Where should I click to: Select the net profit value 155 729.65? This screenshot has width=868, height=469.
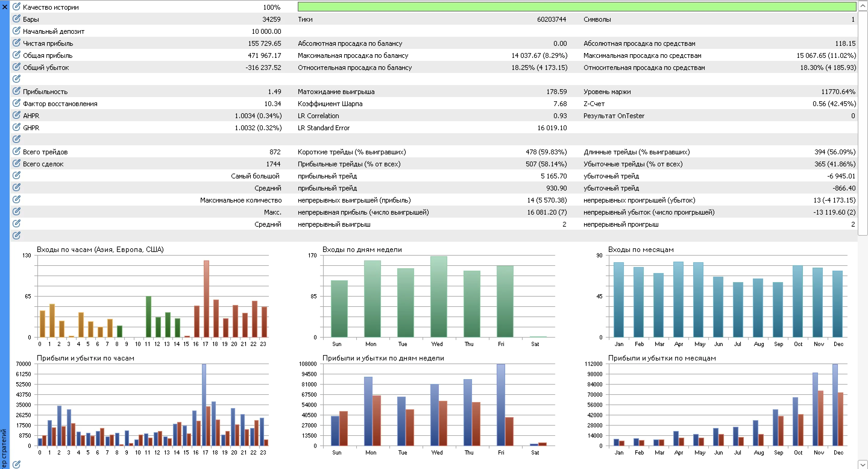tap(265, 43)
